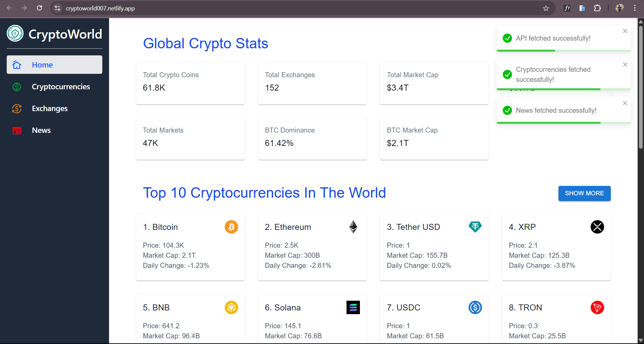Click XRP's Daily Change: -3.87% text
Image resolution: width=644 pixels, height=344 pixels.
tap(542, 265)
